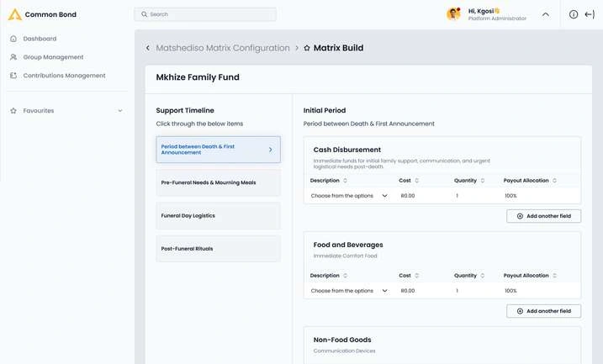The height and width of the screenshot is (364, 603).
Task: Click the logout arrow icon
Action: pos(590,14)
